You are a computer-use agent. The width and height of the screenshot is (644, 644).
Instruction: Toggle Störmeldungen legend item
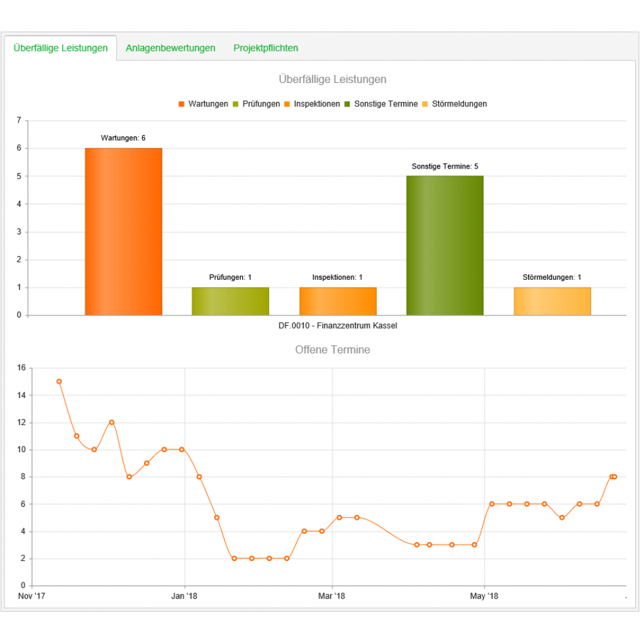coord(459,104)
